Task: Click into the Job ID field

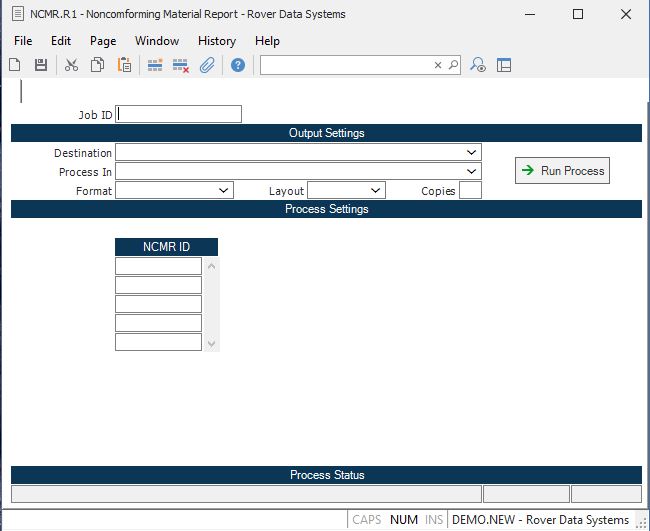Action: (179, 114)
